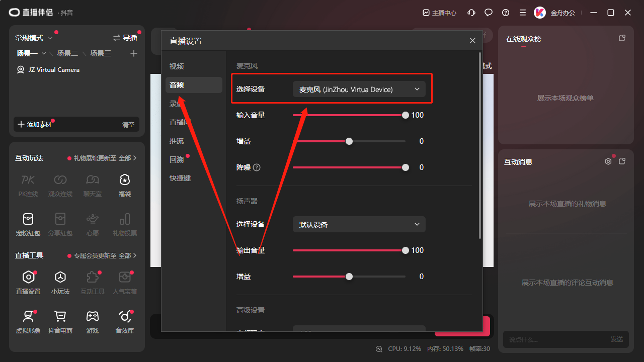644x362 pixels.
Task: Click the speaker 增益 slider handle
Action: coord(349,277)
